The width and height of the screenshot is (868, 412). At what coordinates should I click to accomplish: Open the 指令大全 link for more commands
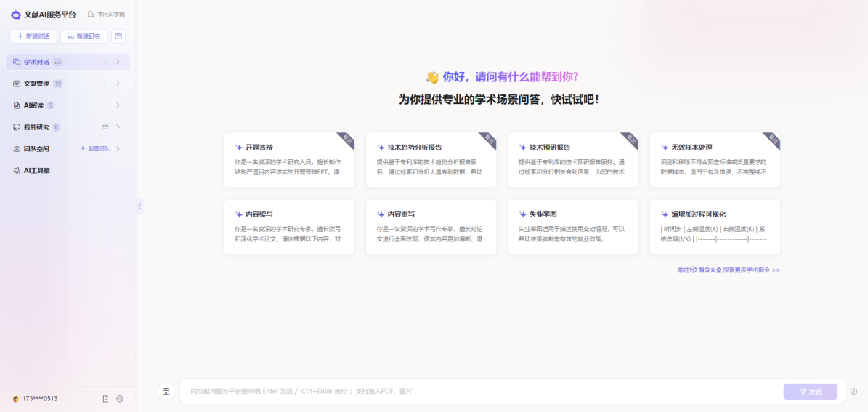coord(710,270)
